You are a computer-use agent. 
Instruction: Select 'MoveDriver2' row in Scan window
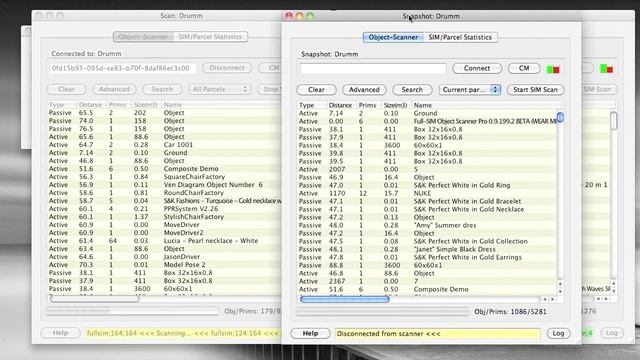[x=164, y=233]
